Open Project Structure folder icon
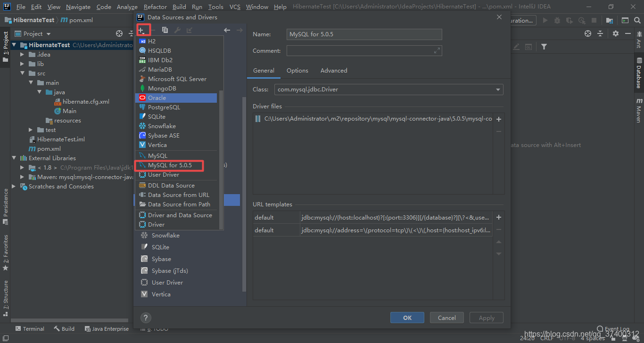Viewport: 644px width, 343px height. point(610,20)
